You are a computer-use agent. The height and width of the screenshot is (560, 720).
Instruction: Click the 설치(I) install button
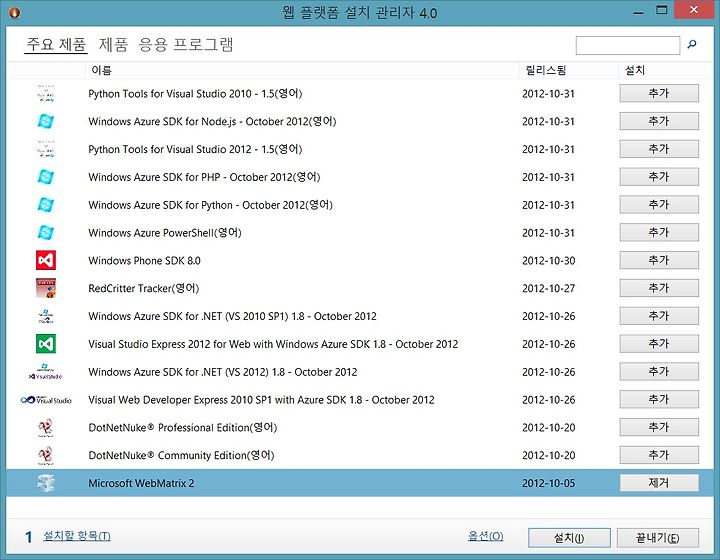point(569,538)
